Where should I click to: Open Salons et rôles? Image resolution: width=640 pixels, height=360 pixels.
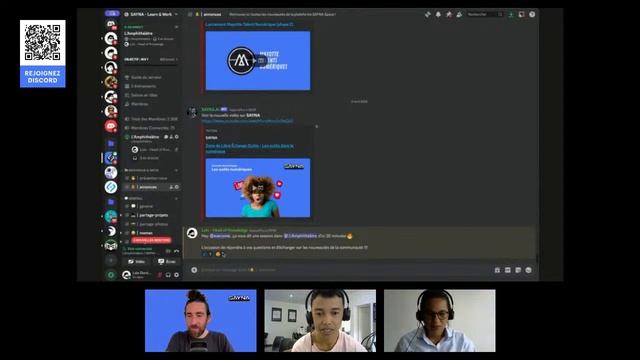pyautogui.click(x=144, y=95)
